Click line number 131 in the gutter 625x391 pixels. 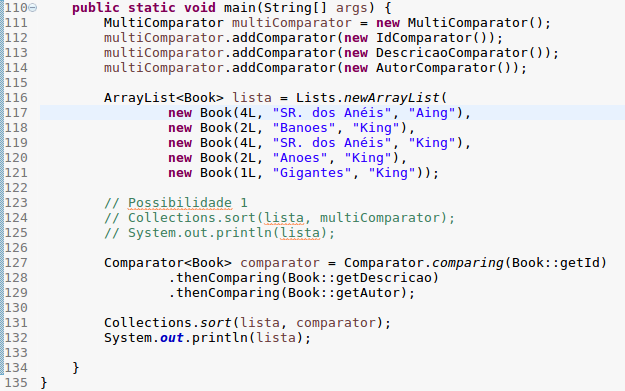(16, 323)
